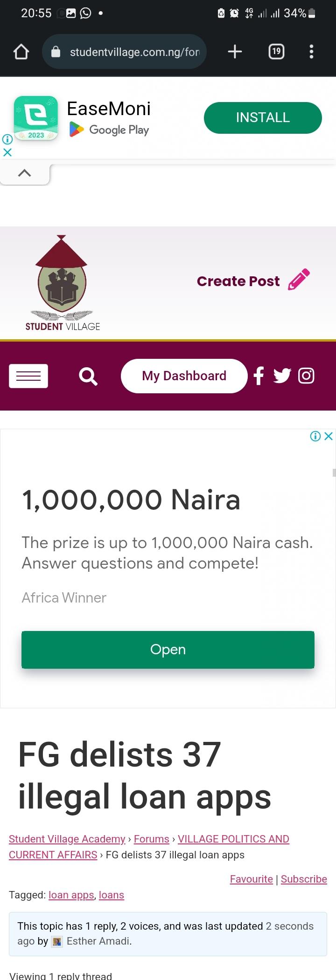Close the 1,000,000 Naira ad
This screenshot has width=336, height=980.
[329, 436]
